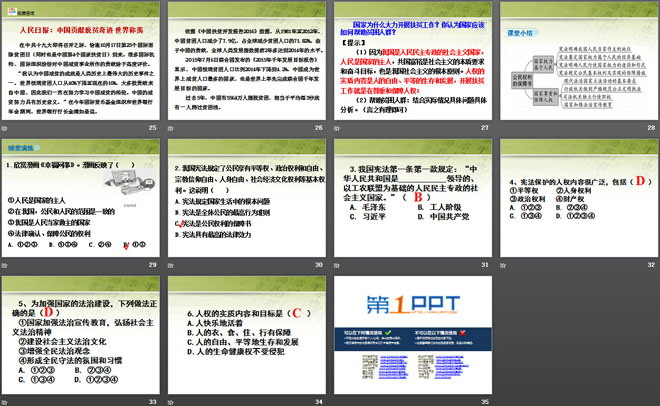Screen dimensions: 660x406
Task: Select the 第1PPT ending slide thumbnail
Action: pos(413,335)
